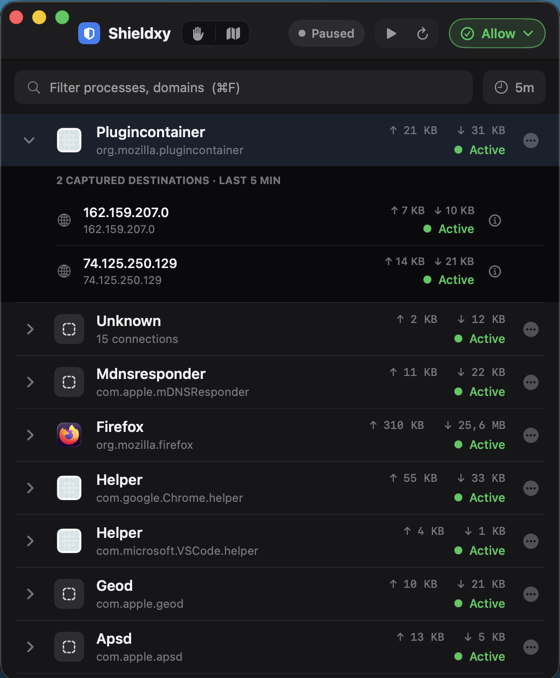Open more options for Chrome Helper

click(x=531, y=488)
